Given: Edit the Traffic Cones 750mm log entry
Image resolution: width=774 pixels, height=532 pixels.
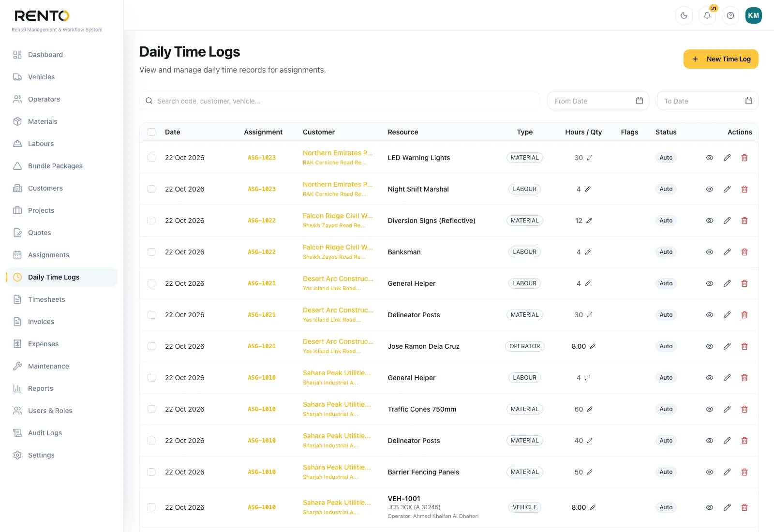Looking at the screenshot, I should [x=727, y=409].
